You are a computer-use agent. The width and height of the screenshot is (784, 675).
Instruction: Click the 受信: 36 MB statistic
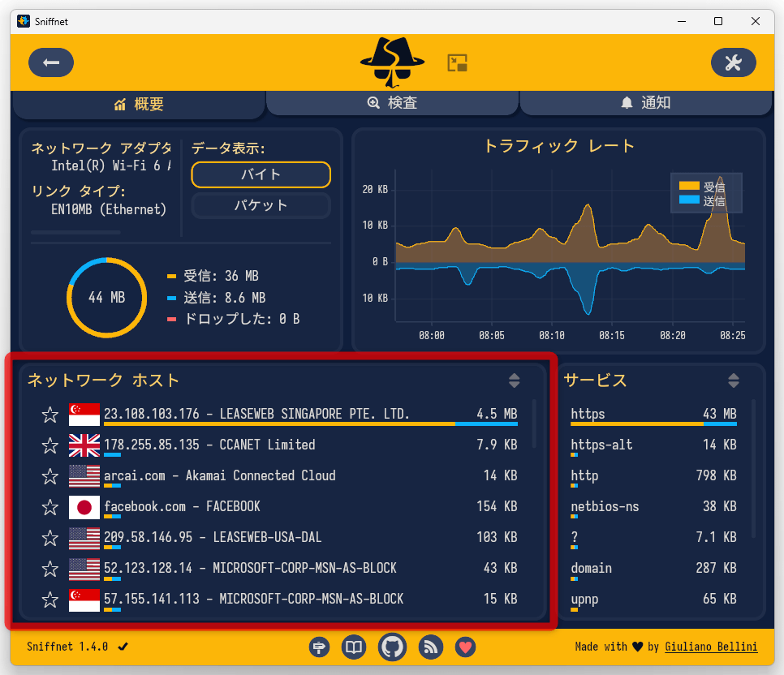click(x=213, y=276)
